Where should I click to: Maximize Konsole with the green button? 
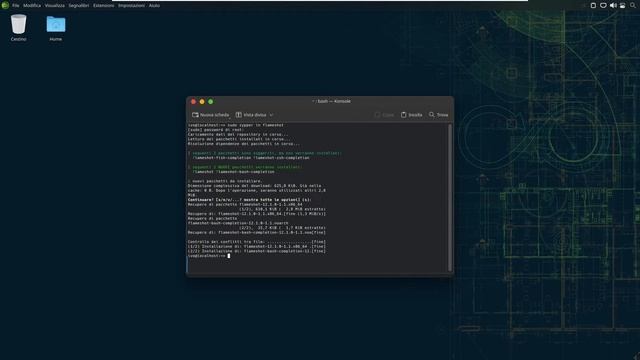click(x=211, y=102)
